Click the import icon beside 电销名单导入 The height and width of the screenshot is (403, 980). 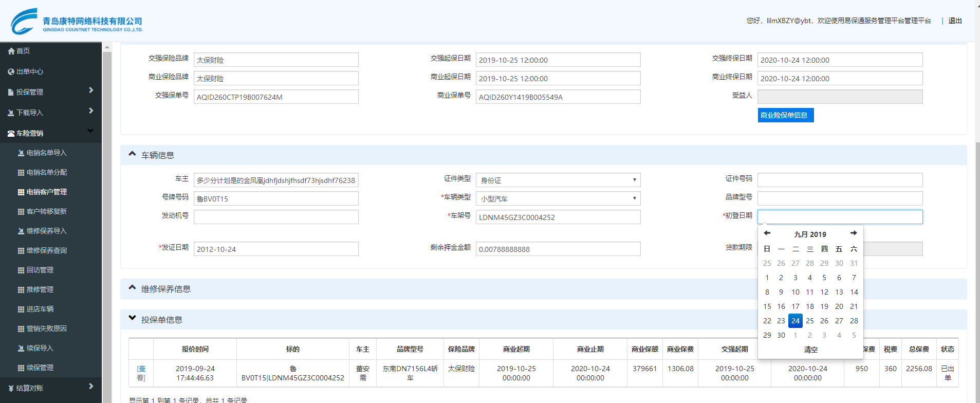[21, 153]
